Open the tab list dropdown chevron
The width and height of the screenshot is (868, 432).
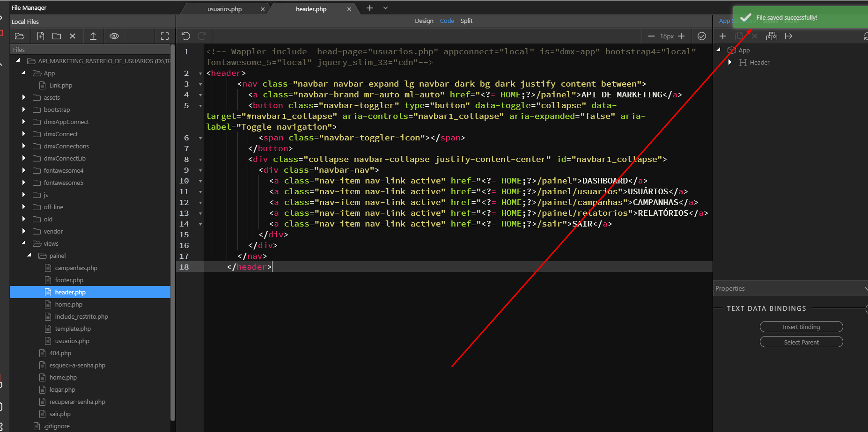386,8
